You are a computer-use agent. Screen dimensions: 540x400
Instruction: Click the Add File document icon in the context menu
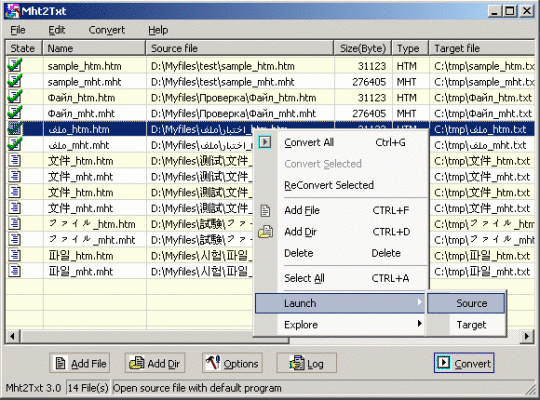click(x=265, y=211)
